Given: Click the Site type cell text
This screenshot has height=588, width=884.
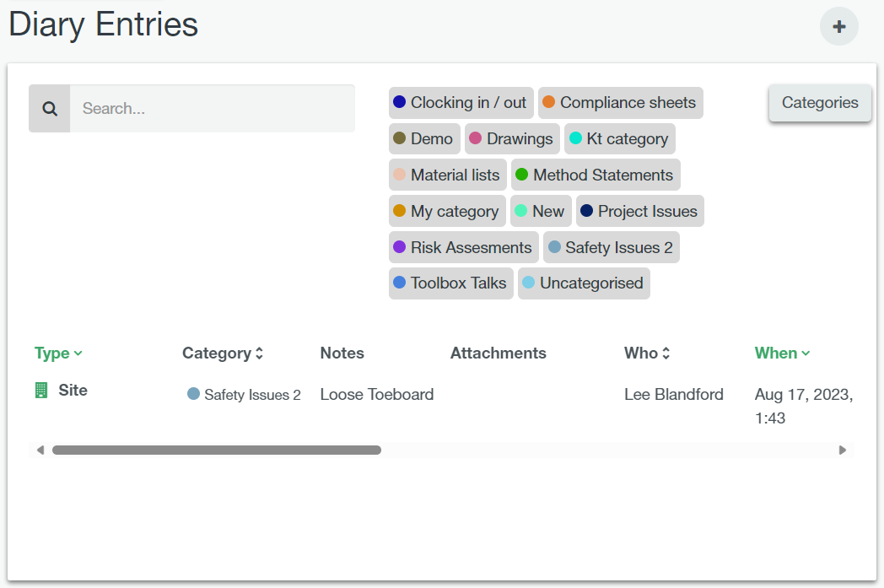Looking at the screenshot, I should pyautogui.click(x=73, y=390).
